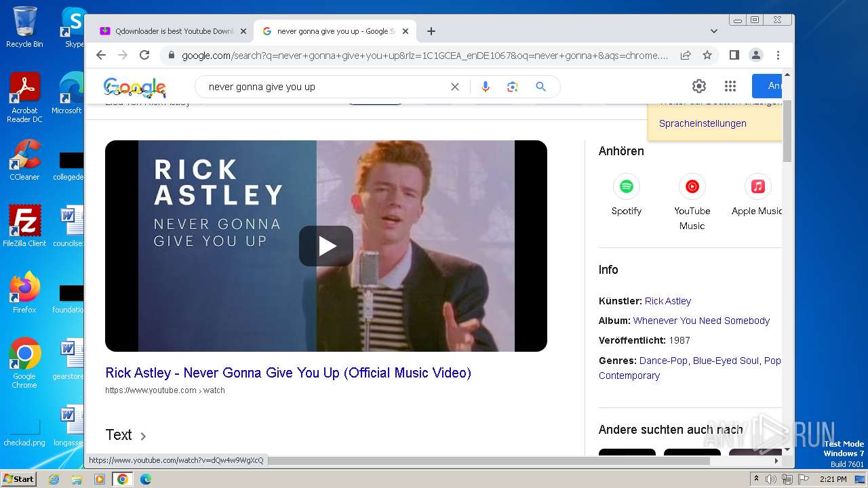Open Chrome three-dot menu
The image size is (868, 488).
[778, 55]
